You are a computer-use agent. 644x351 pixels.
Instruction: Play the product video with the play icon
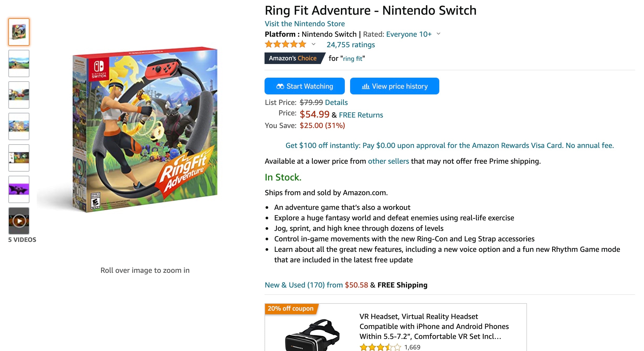(19, 220)
